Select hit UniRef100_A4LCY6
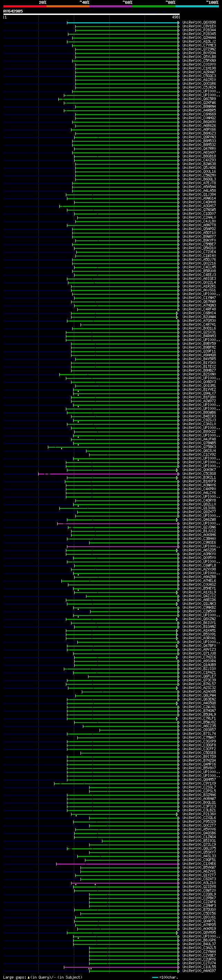Screen dimensions: 222x980 click(199, 493)
